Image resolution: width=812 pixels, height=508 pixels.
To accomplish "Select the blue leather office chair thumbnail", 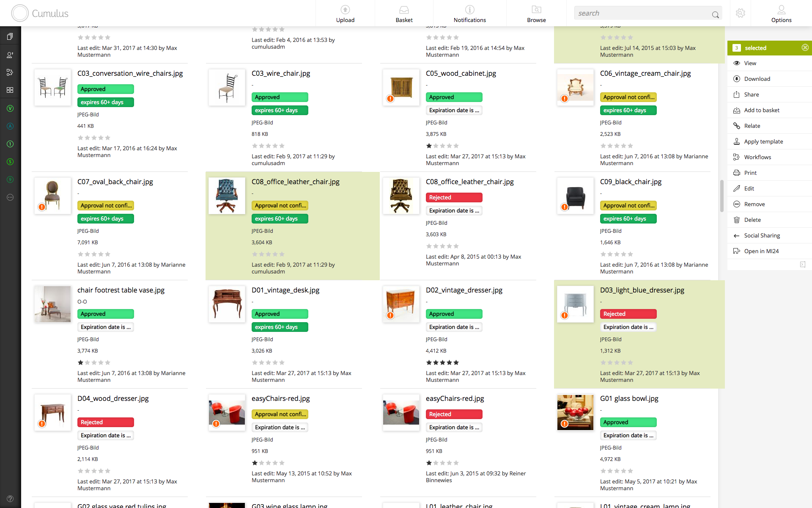I will coord(227,196).
